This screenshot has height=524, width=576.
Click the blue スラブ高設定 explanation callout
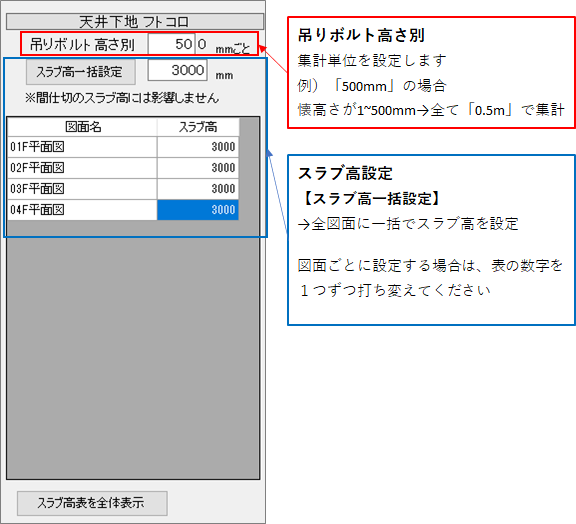click(431, 240)
